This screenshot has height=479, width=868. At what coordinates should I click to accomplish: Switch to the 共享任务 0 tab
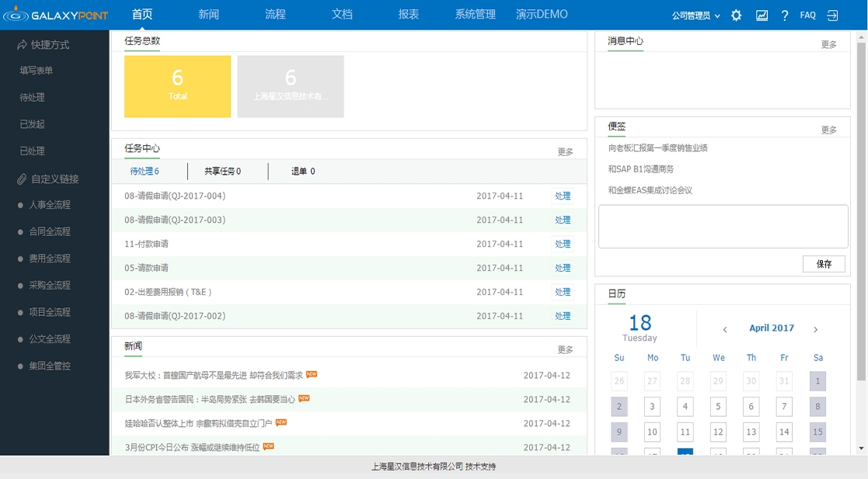(x=222, y=171)
